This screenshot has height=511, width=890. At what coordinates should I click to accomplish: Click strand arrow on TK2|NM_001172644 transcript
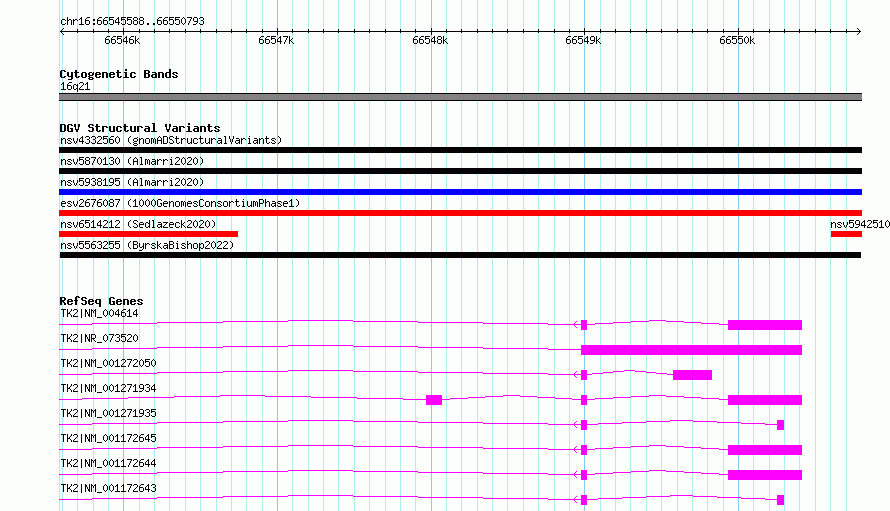pyautogui.click(x=576, y=475)
